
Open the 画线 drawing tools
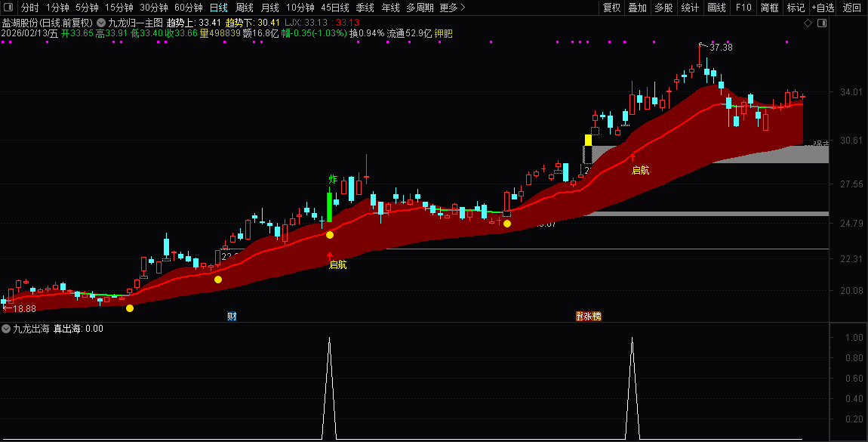point(716,8)
